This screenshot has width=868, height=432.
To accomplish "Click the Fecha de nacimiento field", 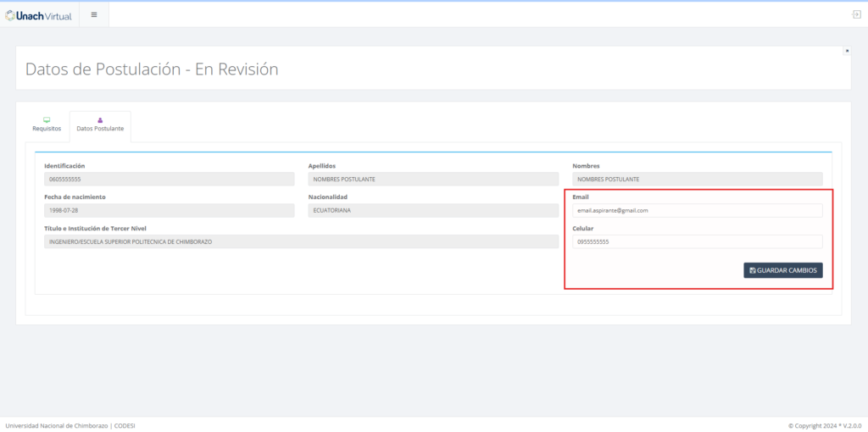I will pyautogui.click(x=170, y=210).
